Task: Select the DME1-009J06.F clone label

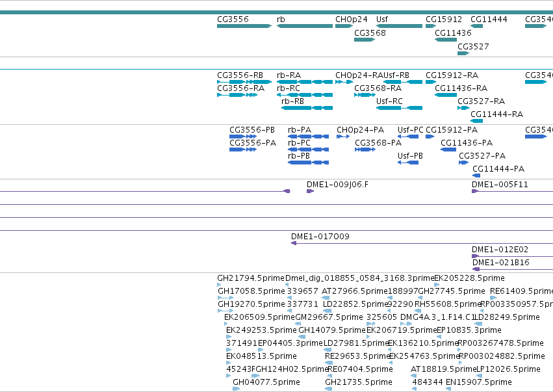Action: tap(337, 185)
